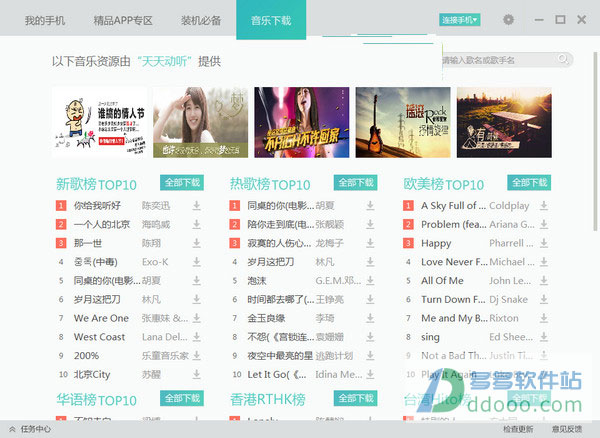Download the Exo-K song
The width and height of the screenshot is (600, 438).
coord(197,262)
